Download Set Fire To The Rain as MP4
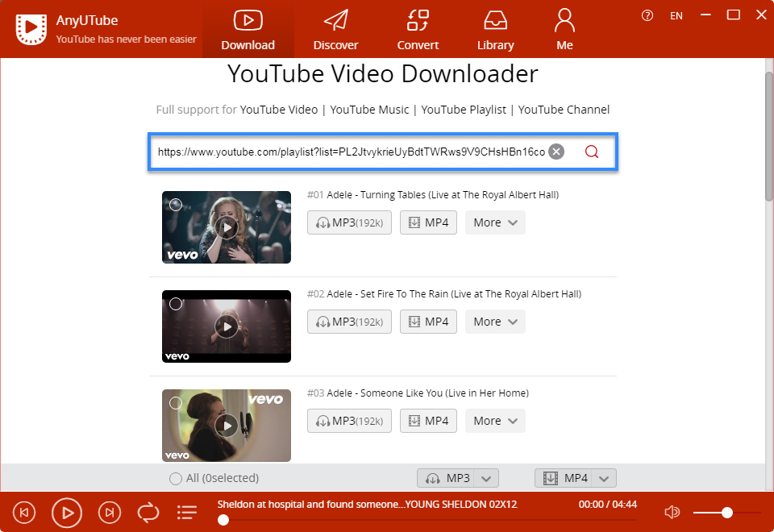Viewport: 774px width, 532px height. [x=428, y=322]
